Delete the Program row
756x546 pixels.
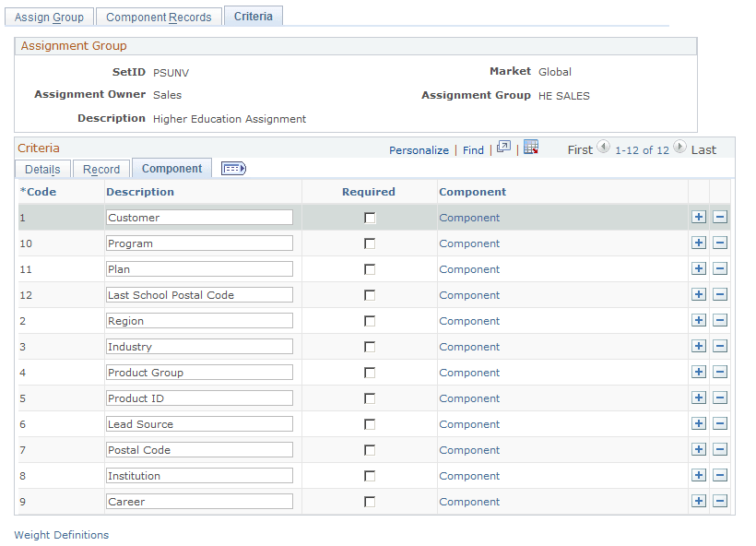(x=720, y=243)
